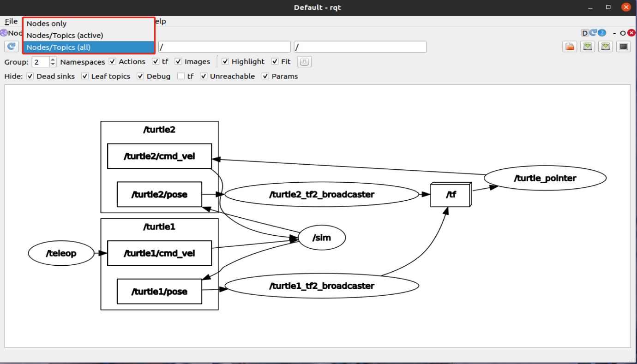Save graph as image (dark screen icon)
The width and height of the screenshot is (637, 364).
point(624,47)
